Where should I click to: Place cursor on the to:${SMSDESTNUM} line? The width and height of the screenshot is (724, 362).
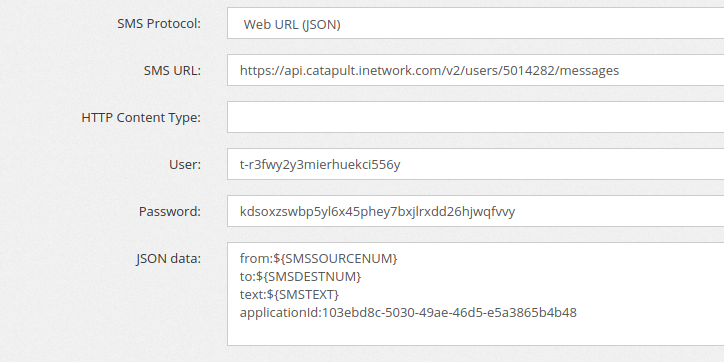pos(300,276)
